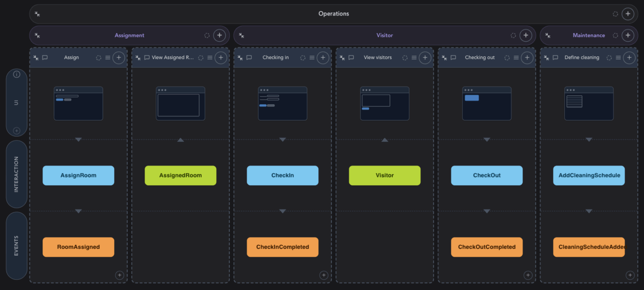This screenshot has width=644, height=290.
Task: Click the AssignRoom command block
Action: 78,175
